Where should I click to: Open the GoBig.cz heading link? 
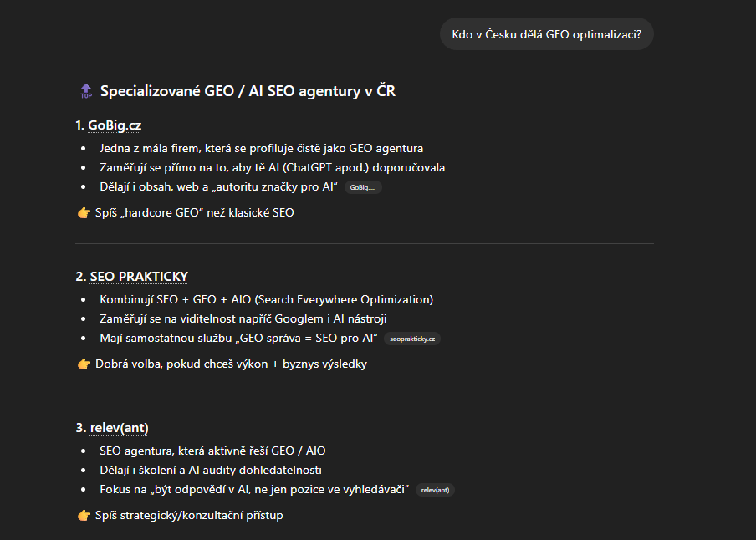(x=115, y=125)
